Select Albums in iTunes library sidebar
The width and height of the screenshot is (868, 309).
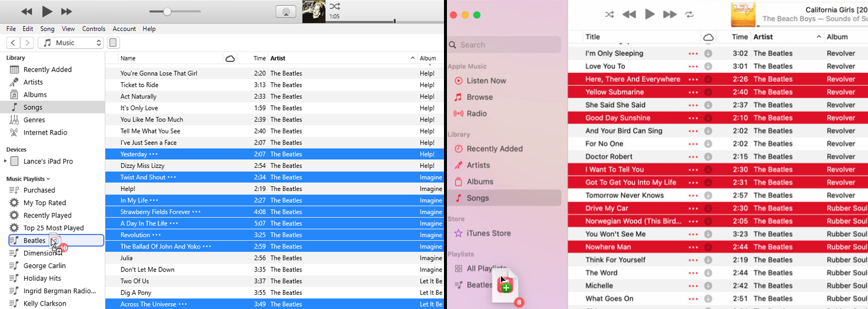click(x=35, y=95)
